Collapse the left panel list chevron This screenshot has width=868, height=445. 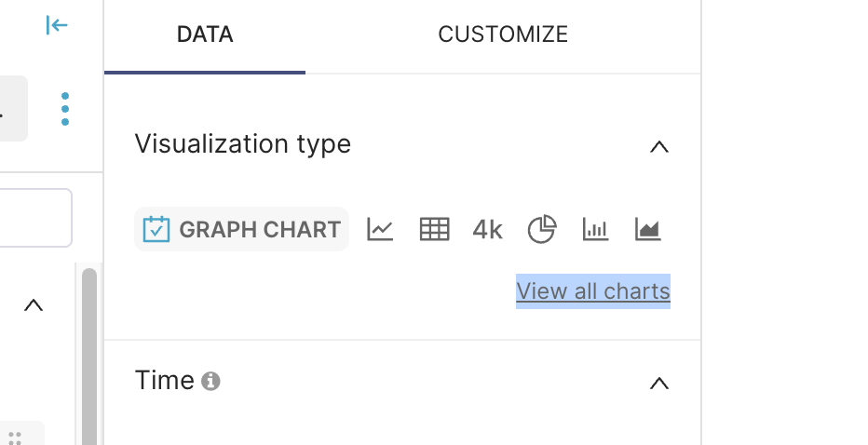34,304
